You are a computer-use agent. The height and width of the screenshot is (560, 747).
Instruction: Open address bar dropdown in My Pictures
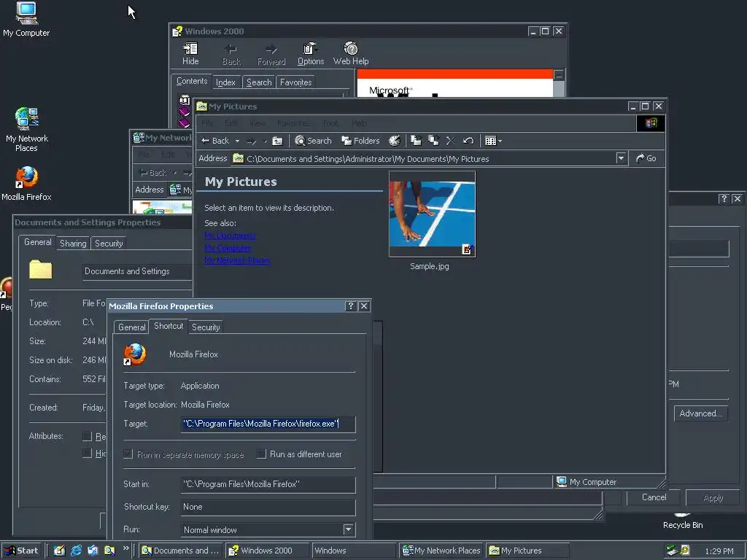[621, 158]
